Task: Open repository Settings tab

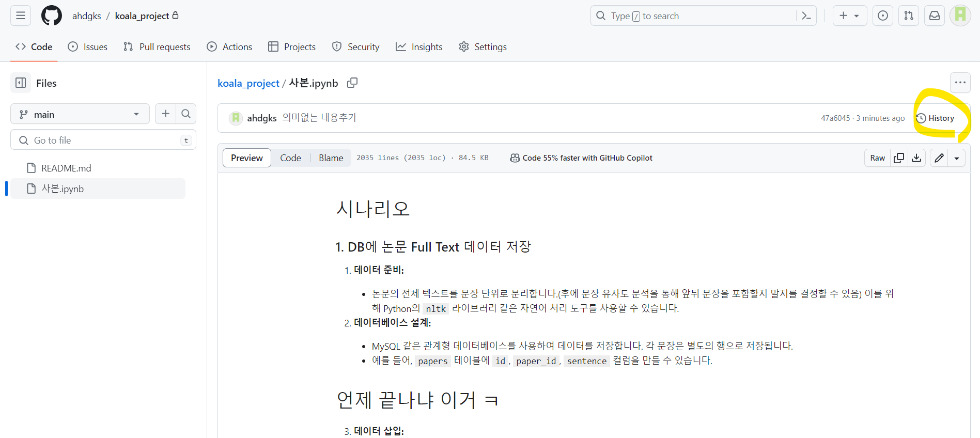Action: tap(483, 47)
